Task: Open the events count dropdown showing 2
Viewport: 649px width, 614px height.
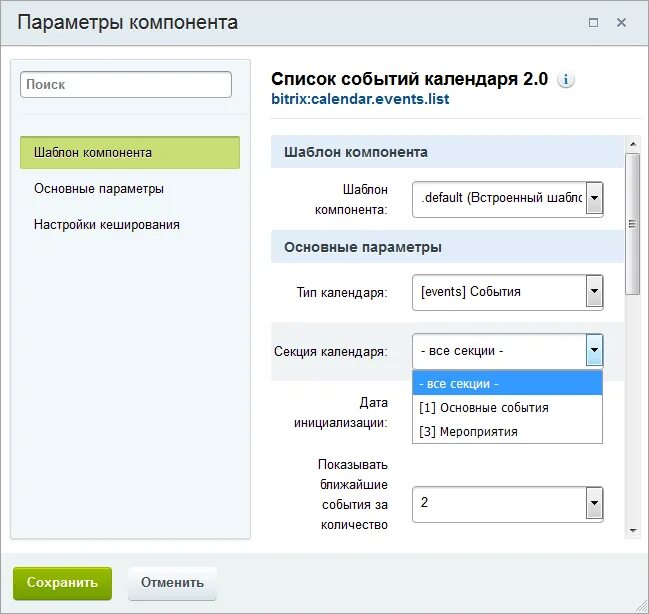Action: point(507,504)
